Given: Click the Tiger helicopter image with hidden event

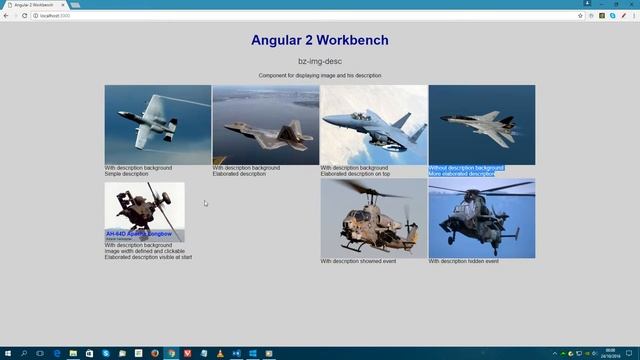Looking at the screenshot, I should (x=482, y=218).
